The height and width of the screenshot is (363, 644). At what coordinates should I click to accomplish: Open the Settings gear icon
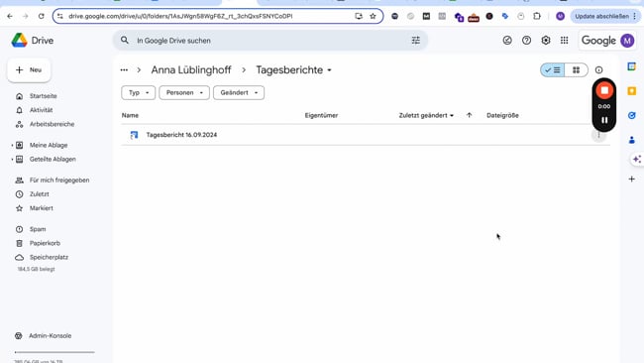tap(546, 41)
